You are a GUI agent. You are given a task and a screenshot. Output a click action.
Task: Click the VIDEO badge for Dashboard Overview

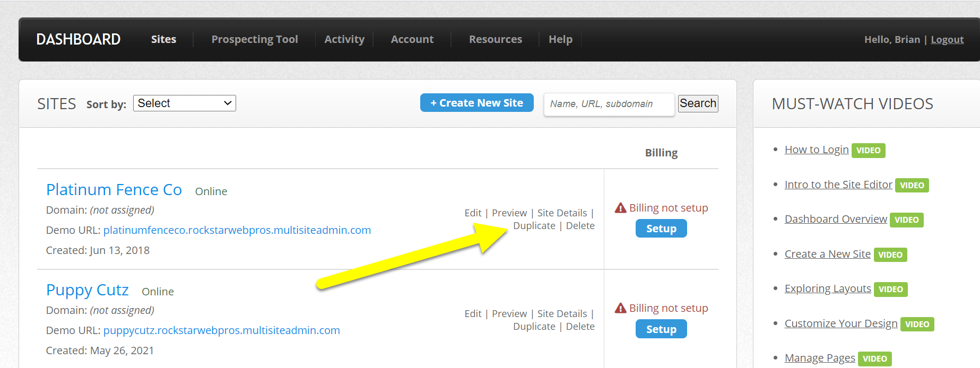point(907,220)
